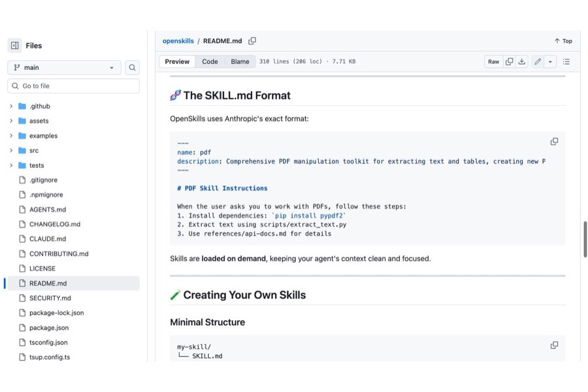Copy the SKILL.md format code block
This screenshot has height=392, width=588.
[554, 141]
